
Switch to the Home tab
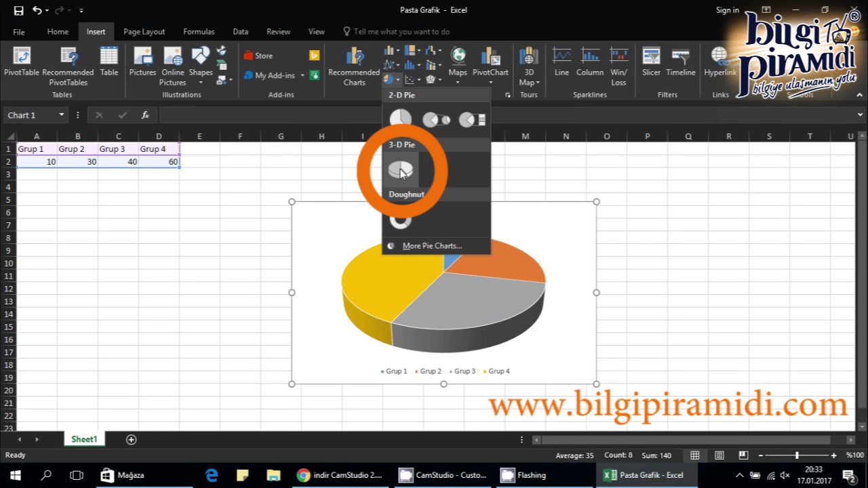click(58, 32)
